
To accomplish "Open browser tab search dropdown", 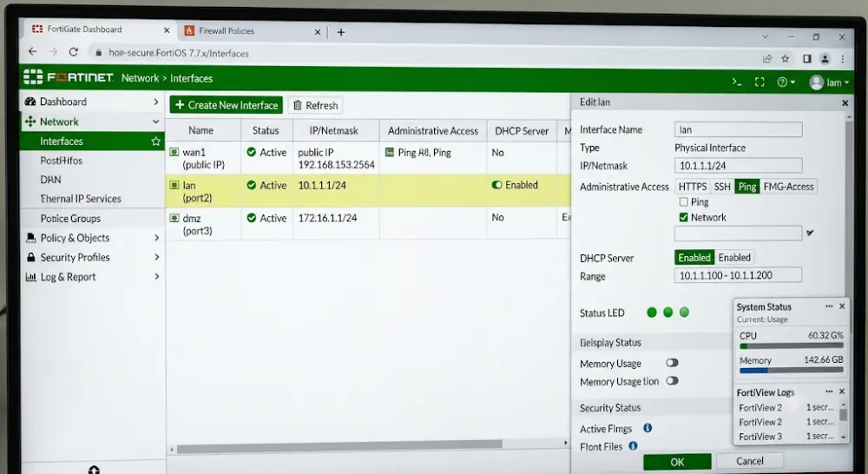I will 765,36.
